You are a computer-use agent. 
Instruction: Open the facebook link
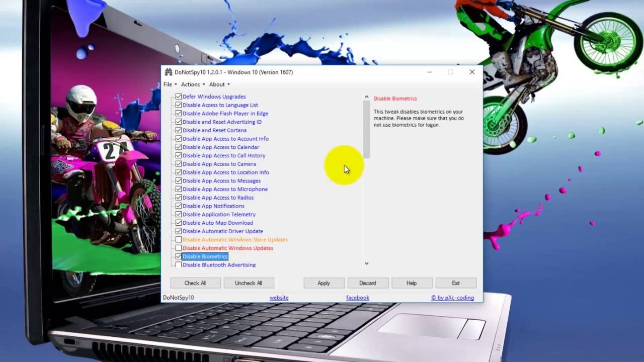tap(358, 298)
